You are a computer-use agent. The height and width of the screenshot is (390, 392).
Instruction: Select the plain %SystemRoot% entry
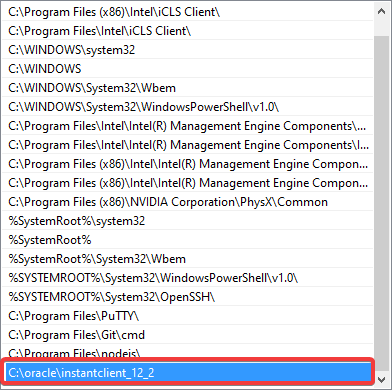(x=187, y=240)
